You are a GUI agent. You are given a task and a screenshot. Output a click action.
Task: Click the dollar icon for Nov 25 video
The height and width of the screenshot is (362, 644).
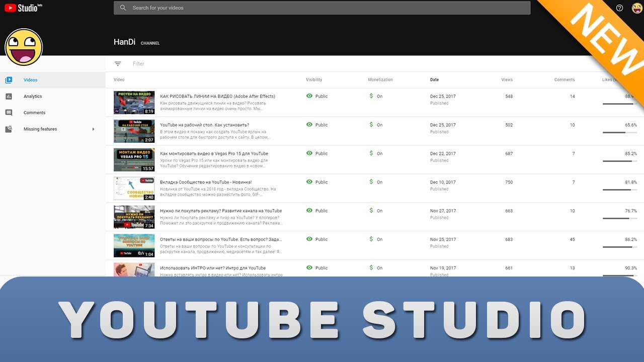pyautogui.click(x=371, y=239)
